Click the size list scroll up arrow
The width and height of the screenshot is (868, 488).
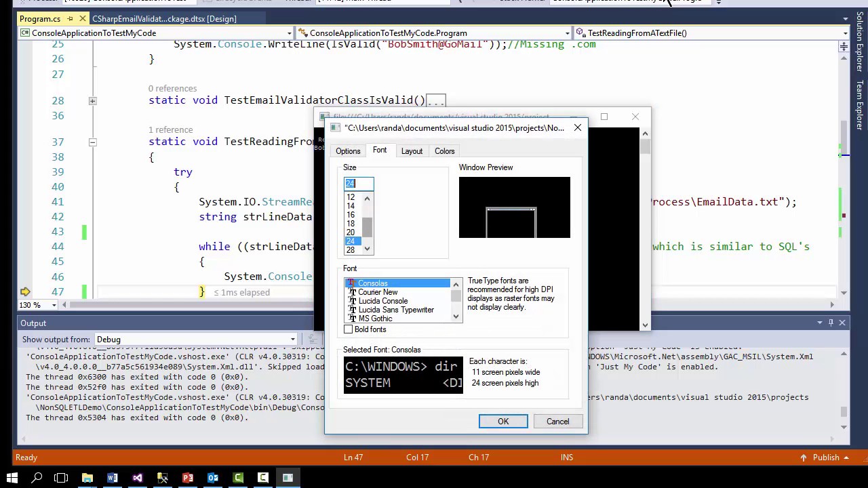coord(368,198)
